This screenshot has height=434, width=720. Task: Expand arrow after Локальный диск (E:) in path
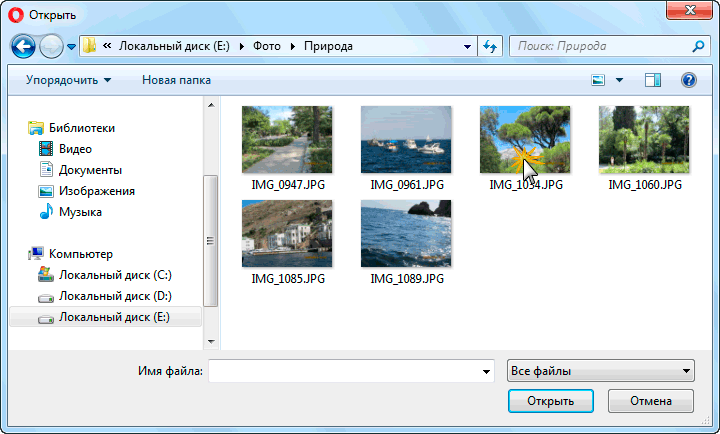[x=242, y=46]
